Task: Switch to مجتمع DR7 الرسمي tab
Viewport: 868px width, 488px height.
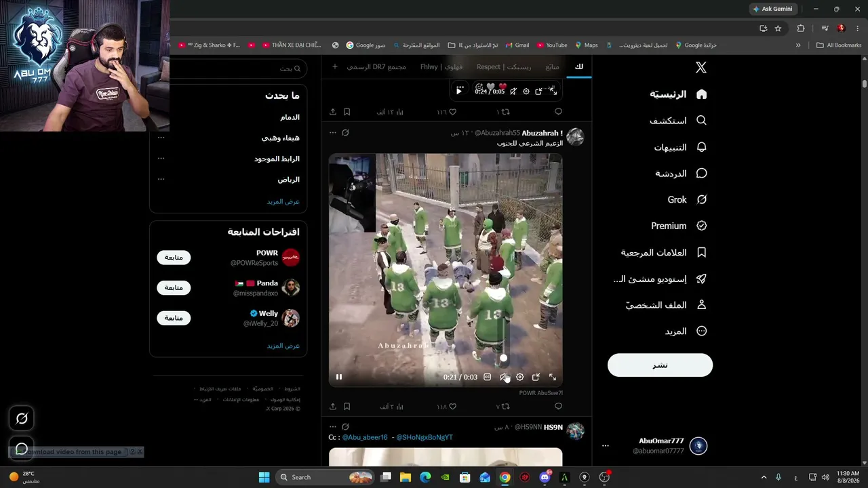Action: 376,66
